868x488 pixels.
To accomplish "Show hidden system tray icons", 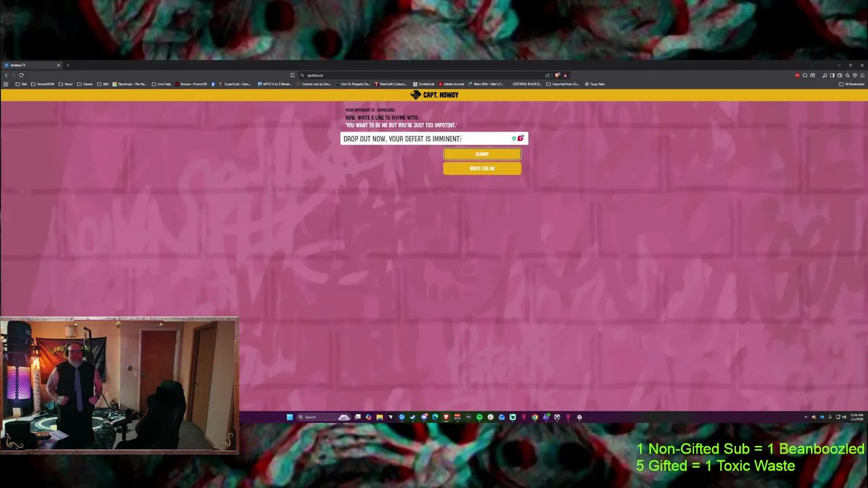I will click(x=806, y=417).
